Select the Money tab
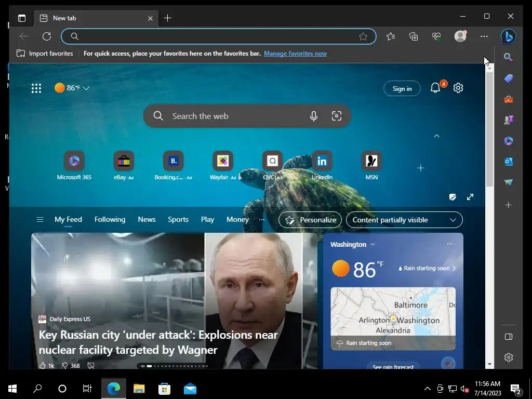 [x=237, y=220]
